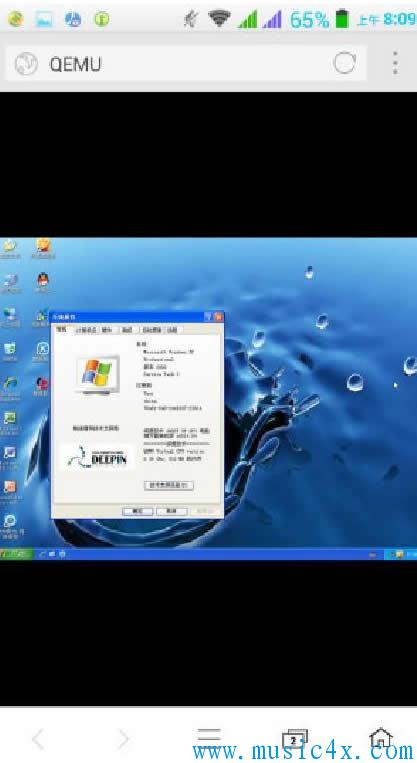This screenshot has width=417, height=763.
Task: Open the browser three-dot overflow menu
Action: click(395, 63)
